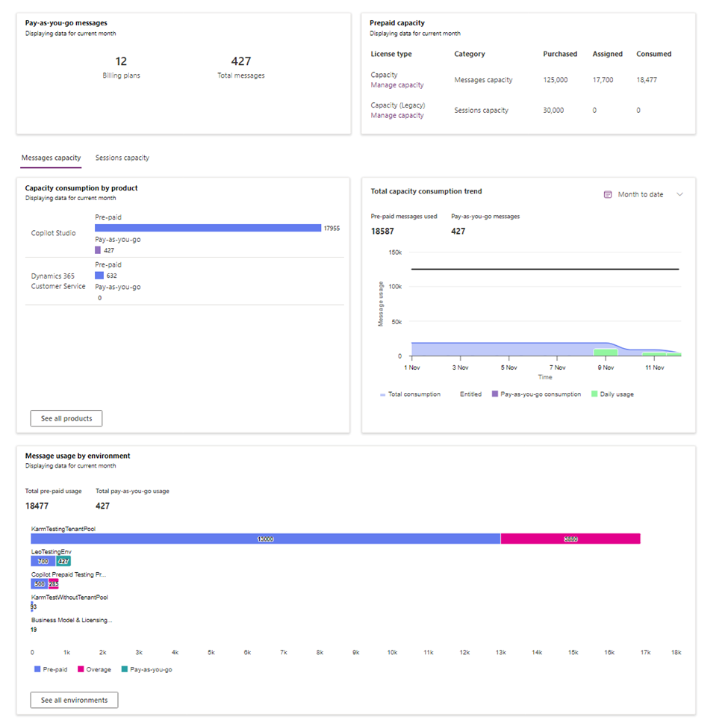
Task: Click the Copilot Studio product label
Action: [54, 233]
